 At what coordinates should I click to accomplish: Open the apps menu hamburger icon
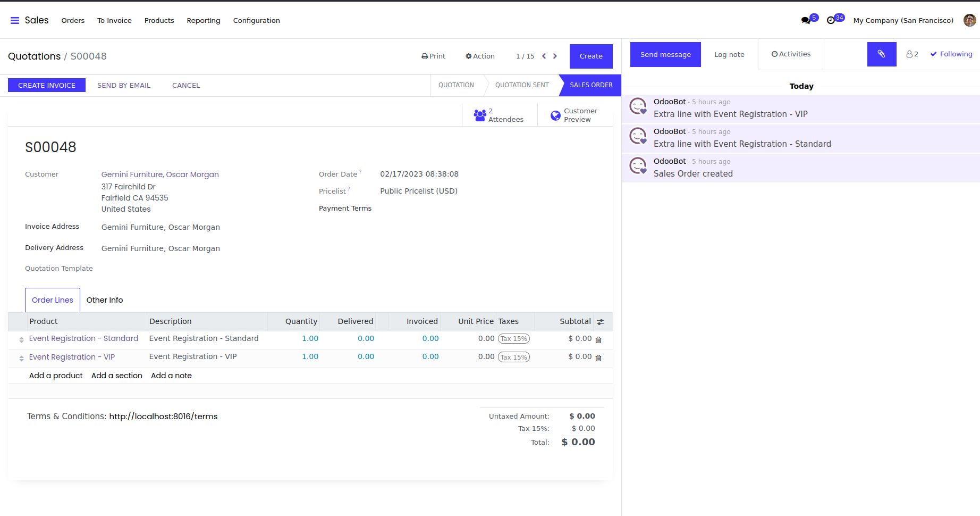point(15,20)
